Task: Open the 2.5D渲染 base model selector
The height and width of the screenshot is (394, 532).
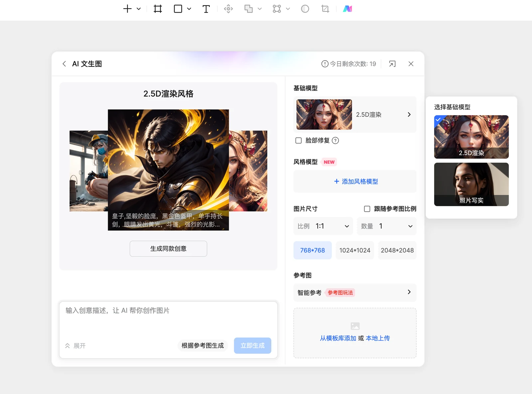Action: pos(355,114)
